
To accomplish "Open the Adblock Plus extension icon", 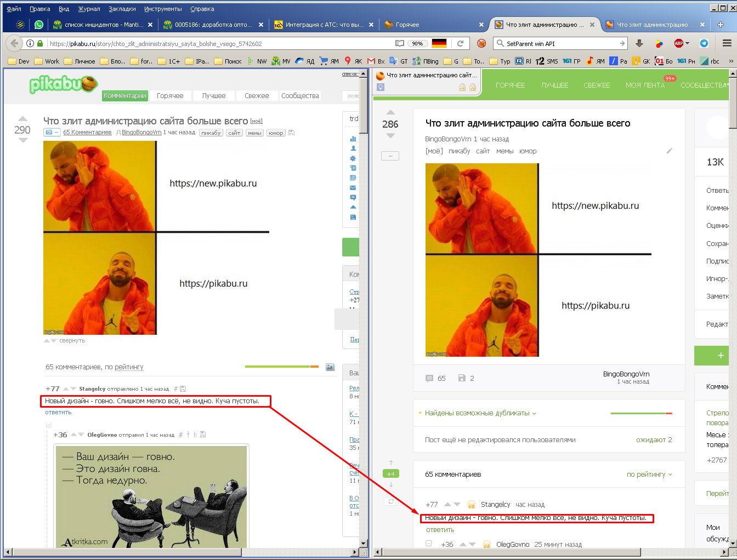I will tap(679, 43).
